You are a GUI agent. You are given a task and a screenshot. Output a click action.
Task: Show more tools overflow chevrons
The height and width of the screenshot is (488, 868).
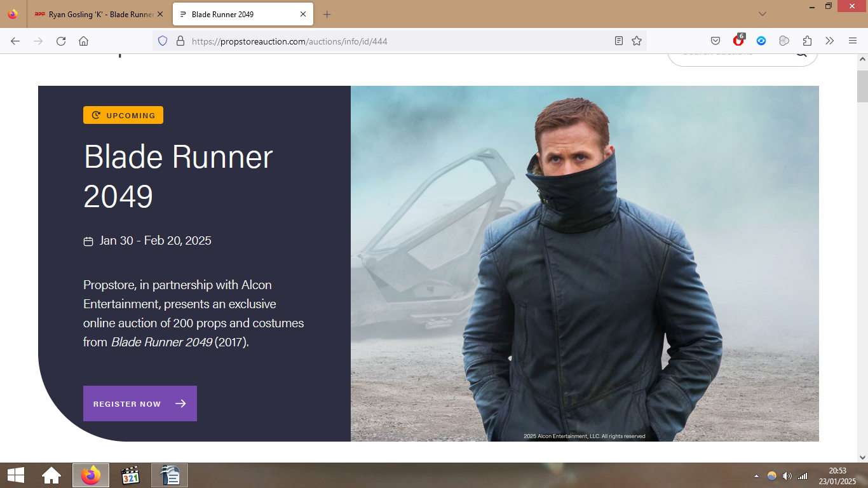(x=829, y=41)
